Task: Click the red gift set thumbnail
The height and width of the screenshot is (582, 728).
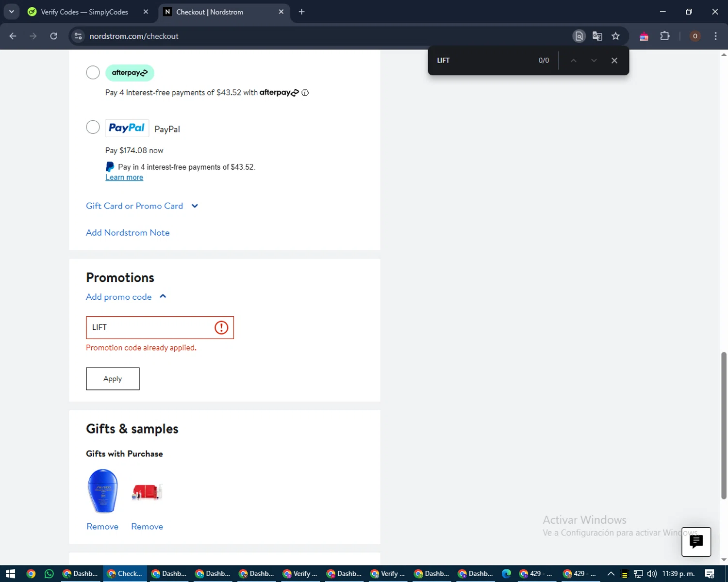Action: 147,492
